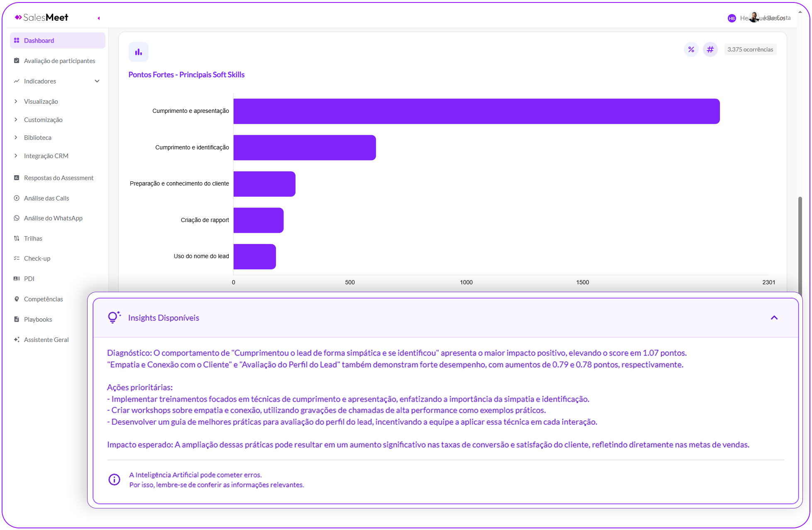Open the Trilhas section
Image resolution: width=812 pixels, height=530 pixels.
33,239
